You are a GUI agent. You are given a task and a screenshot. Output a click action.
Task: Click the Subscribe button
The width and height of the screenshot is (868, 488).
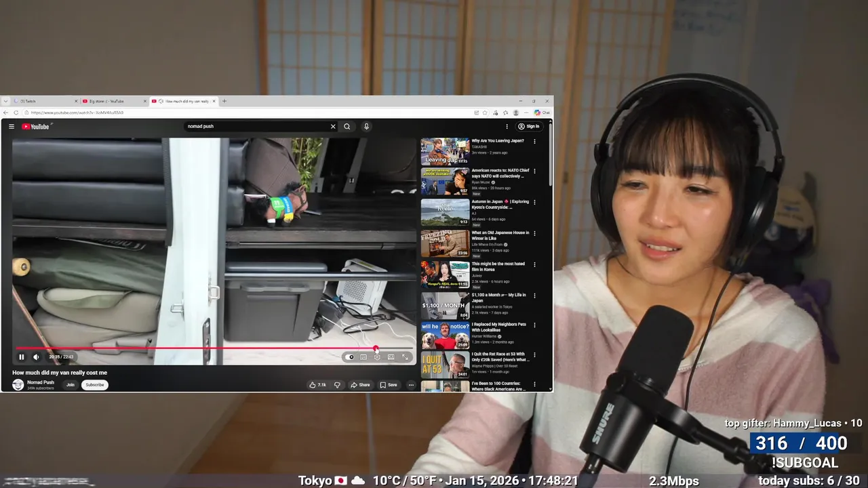point(95,385)
